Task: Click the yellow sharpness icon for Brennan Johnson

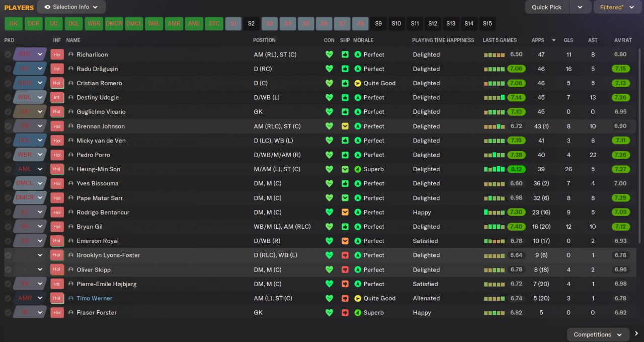Action: tap(345, 126)
